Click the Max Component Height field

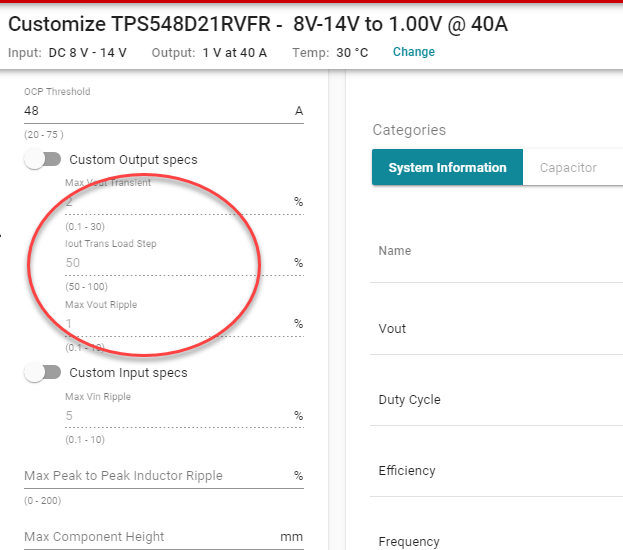coord(164,537)
